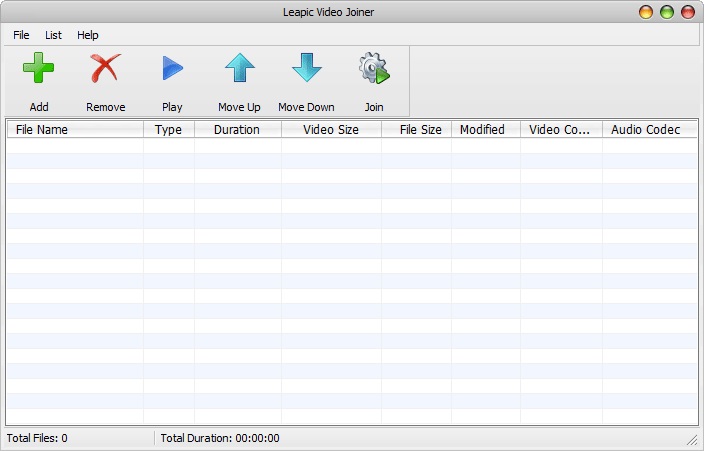Open the Help menu
This screenshot has height=451, width=704.
(88, 35)
